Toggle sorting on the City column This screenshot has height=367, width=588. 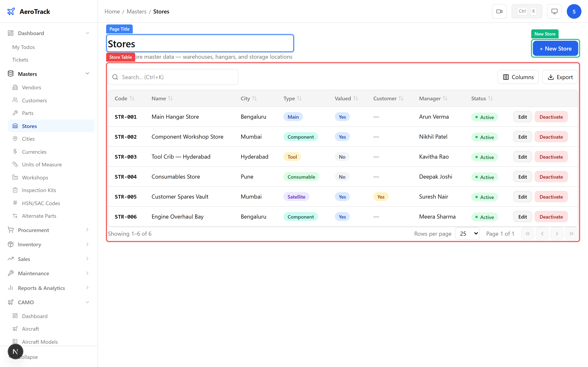tap(248, 98)
